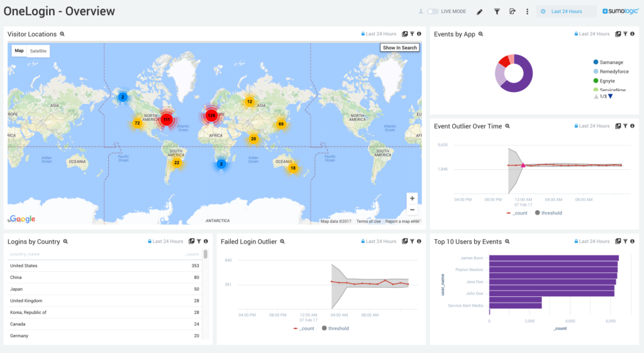Image resolution: width=644 pixels, height=353 pixels.
Task: Click the share dashboard icon at top
Action: click(x=512, y=11)
